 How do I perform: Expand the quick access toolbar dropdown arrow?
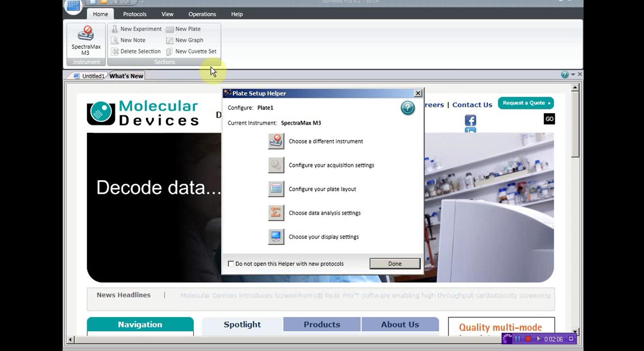pos(142,2)
